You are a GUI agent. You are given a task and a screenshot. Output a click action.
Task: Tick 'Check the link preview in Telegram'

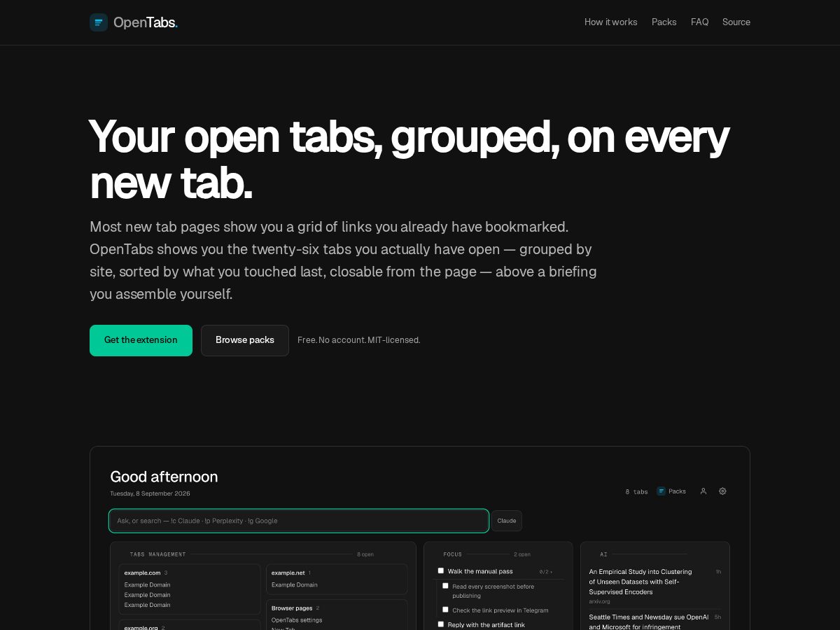click(x=445, y=610)
